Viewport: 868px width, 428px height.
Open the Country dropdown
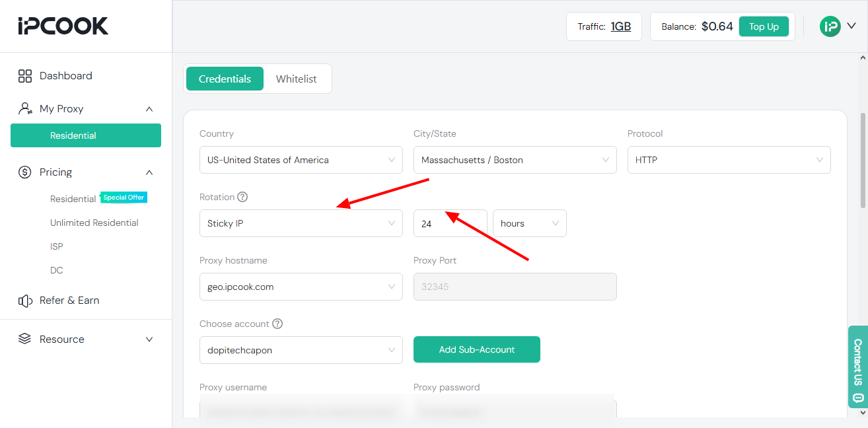[x=301, y=160]
